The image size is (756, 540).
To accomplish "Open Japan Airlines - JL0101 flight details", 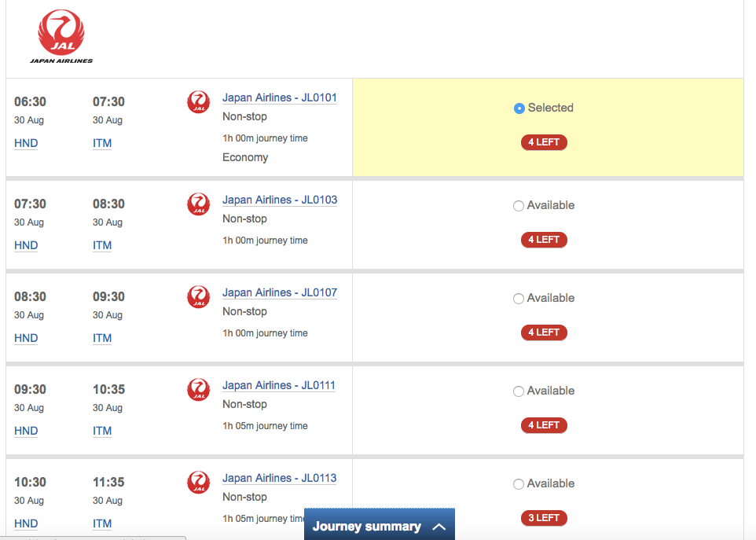I will pyautogui.click(x=280, y=97).
